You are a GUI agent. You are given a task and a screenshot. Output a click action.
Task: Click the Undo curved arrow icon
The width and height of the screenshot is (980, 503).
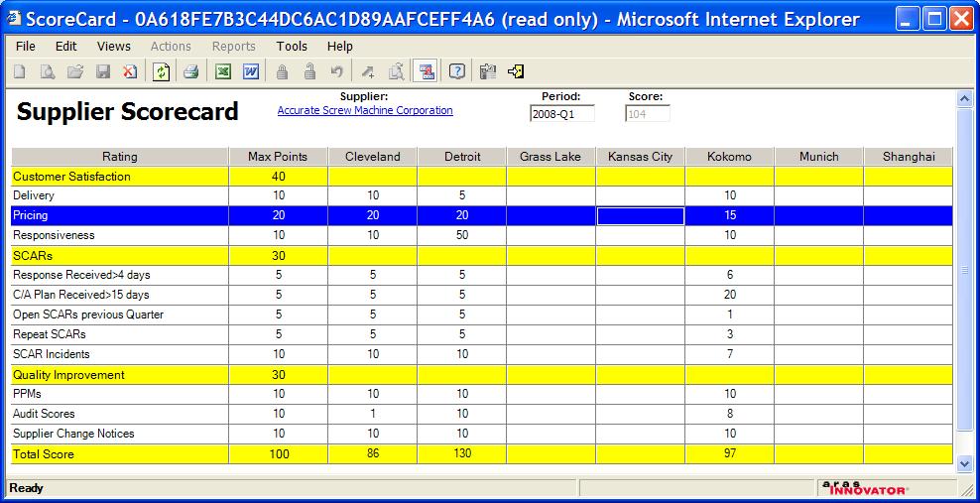[x=337, y=71]
